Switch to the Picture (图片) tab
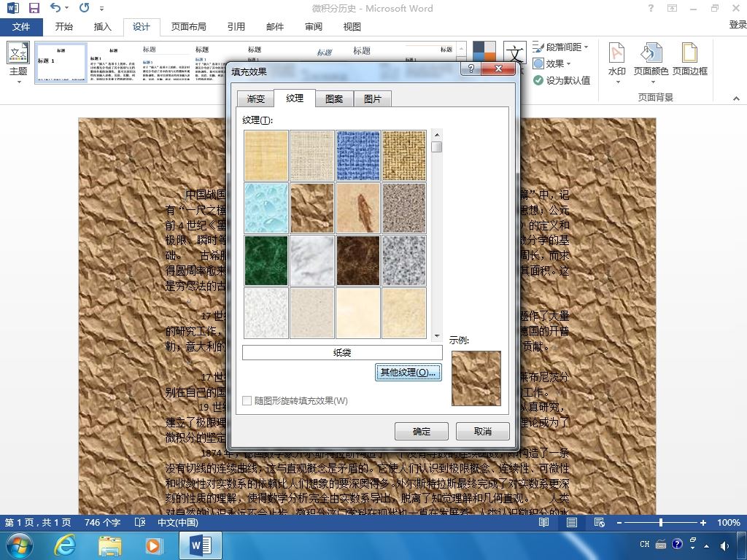The image size is (747, 560). pyautogui.click(x=373, y=98)
